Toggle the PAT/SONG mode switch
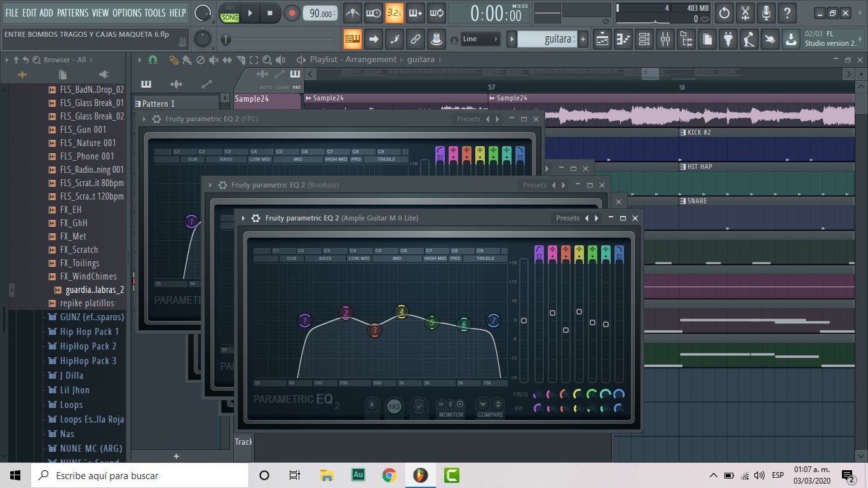The width and height of the screenshot is (868, 488). 229,13
